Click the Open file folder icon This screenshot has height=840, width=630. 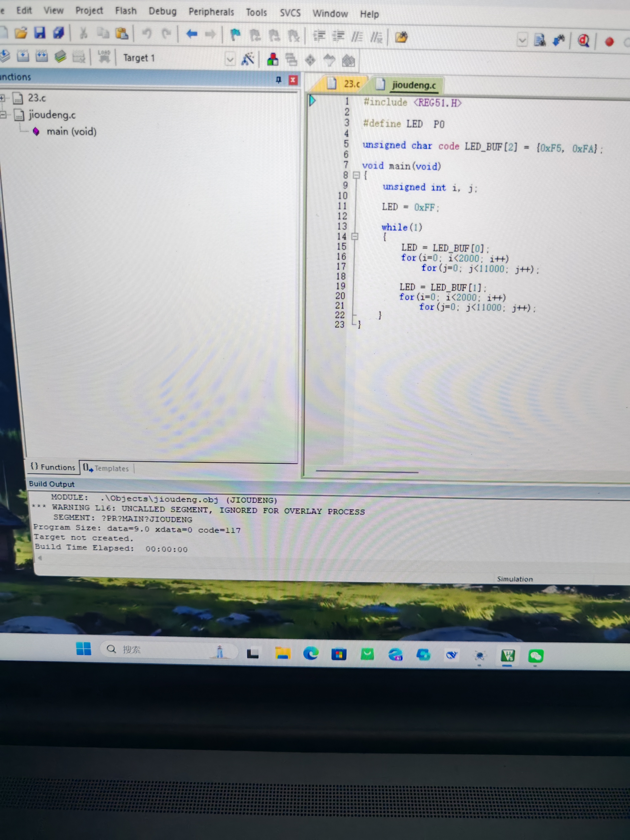click(21, 33)
